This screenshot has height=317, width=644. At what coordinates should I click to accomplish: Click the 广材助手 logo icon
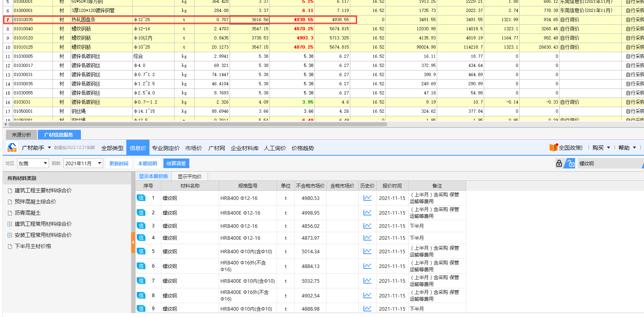coord(12,148)
